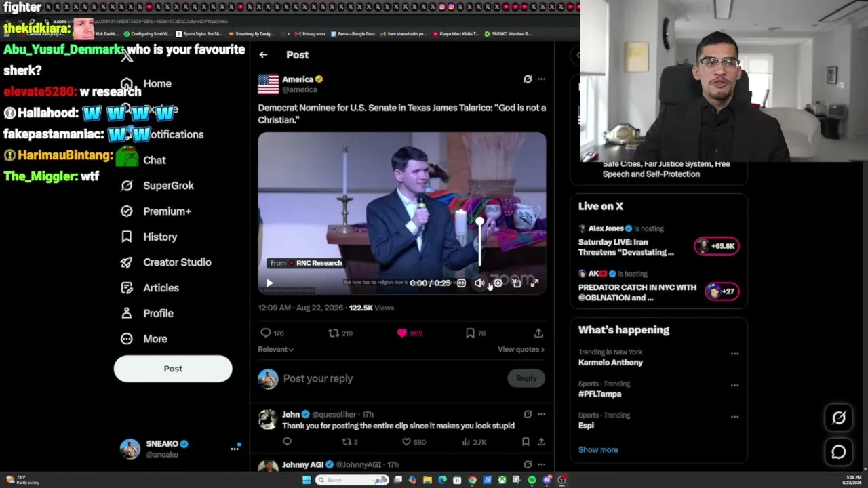The height and width of the screenshot is (488, 868).
Task: Share the America post
Action: 538,333
